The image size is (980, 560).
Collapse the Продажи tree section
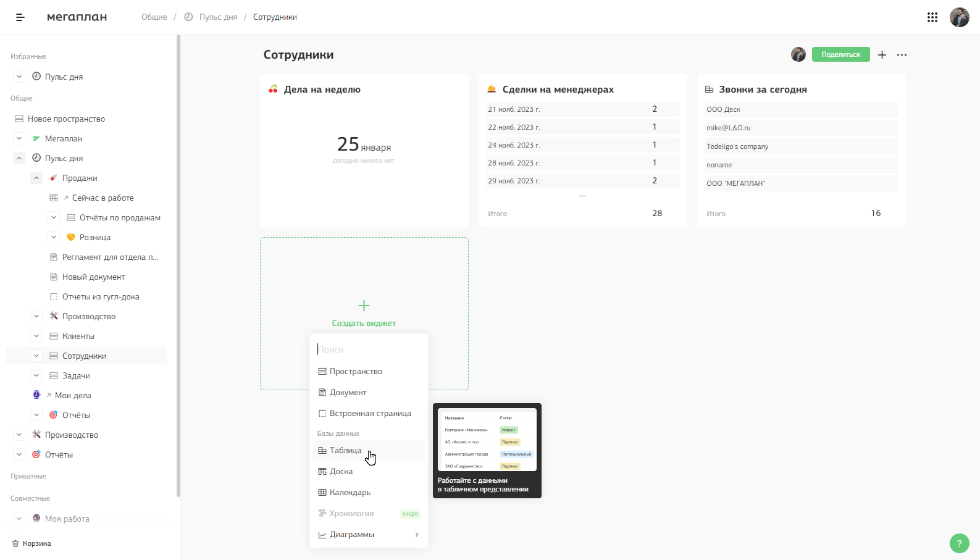[36, 178]
